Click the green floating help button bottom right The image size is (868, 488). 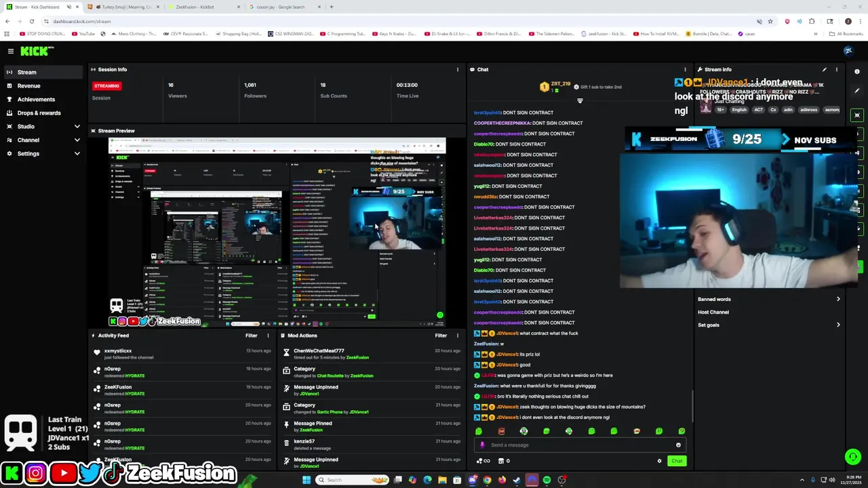pyautogui.click(x=853, y=457)
